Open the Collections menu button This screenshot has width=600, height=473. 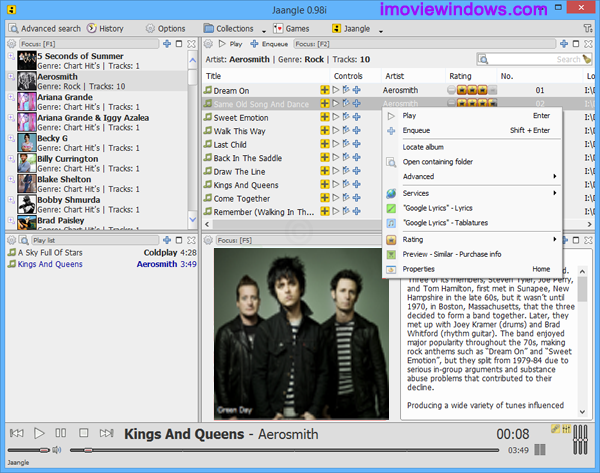coord(228,29)
